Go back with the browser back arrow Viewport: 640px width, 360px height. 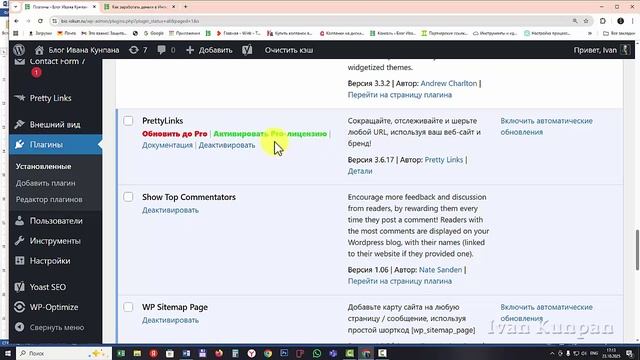[x=16, y=21]
